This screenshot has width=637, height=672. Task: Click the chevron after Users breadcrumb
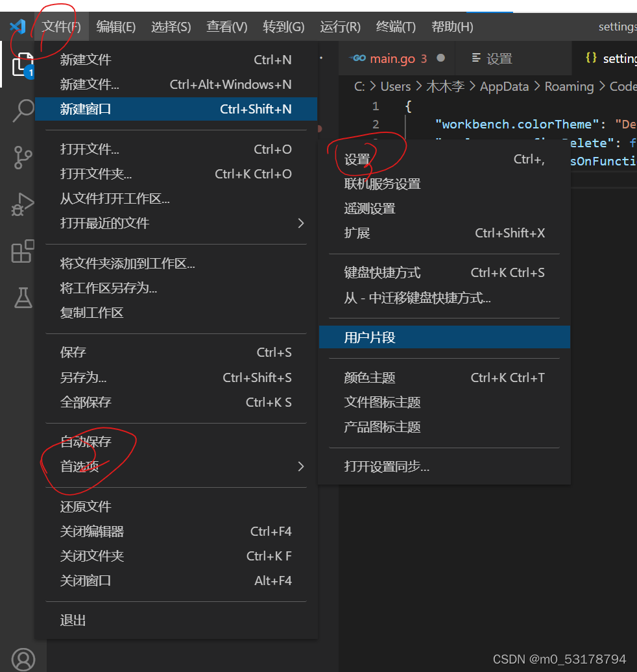(420, 86)
